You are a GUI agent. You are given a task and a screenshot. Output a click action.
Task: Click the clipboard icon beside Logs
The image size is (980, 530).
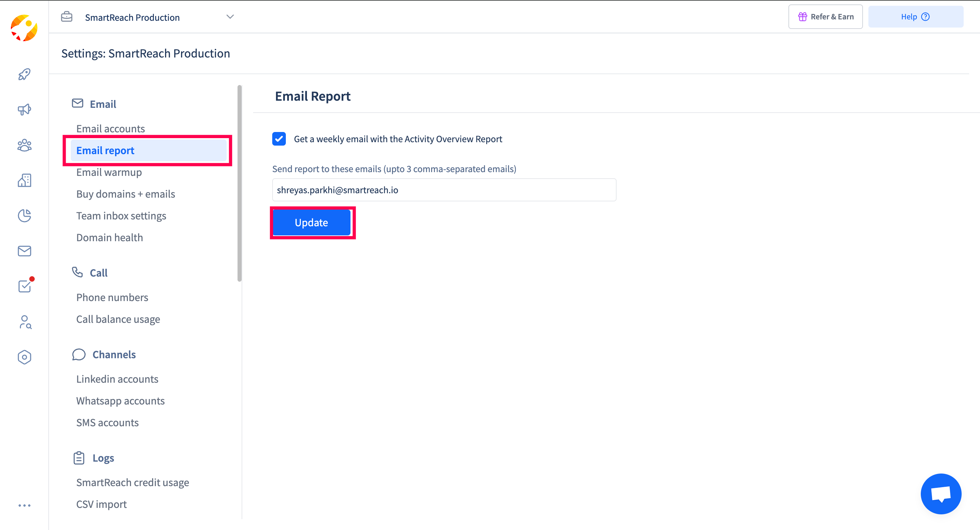pyautogui.click(x=79, y=458)
